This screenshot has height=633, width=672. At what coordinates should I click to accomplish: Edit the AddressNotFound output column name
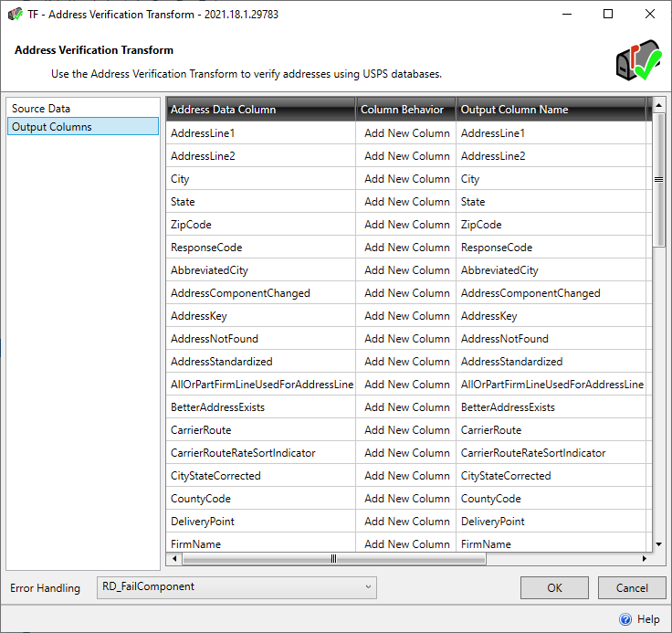pyautogui.click(x=551, y=338)
